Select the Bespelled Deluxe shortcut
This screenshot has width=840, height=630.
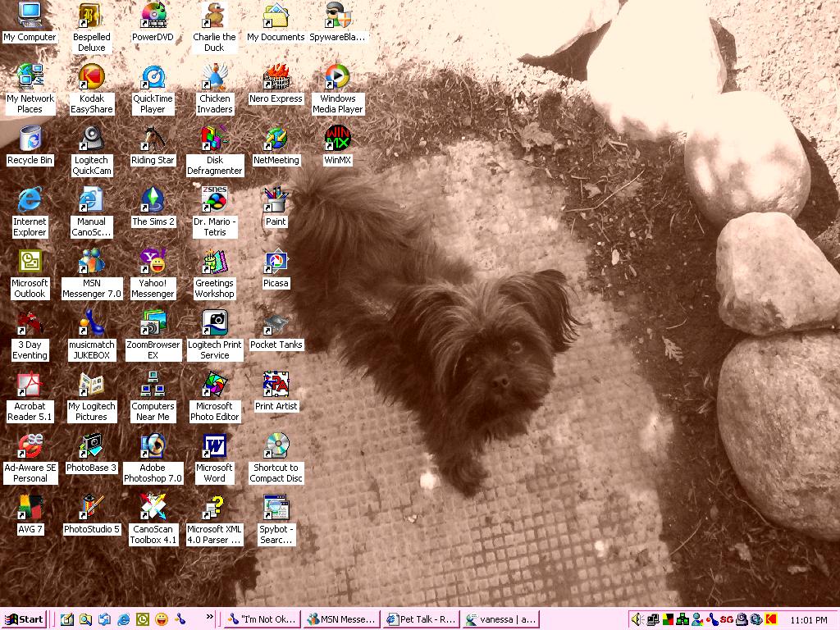[92, 28]
